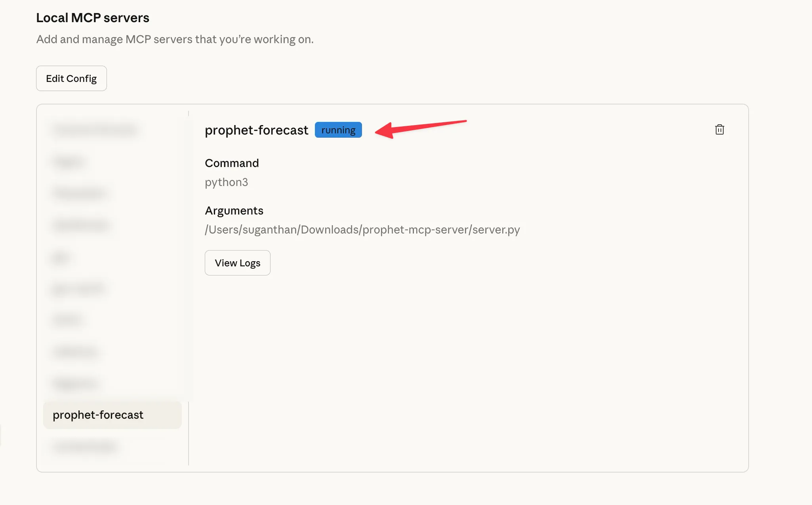The width and height of the screenshot is (812, 505).
Task: Open View Logs for prophet-forecast
Action: pos(237,263)
